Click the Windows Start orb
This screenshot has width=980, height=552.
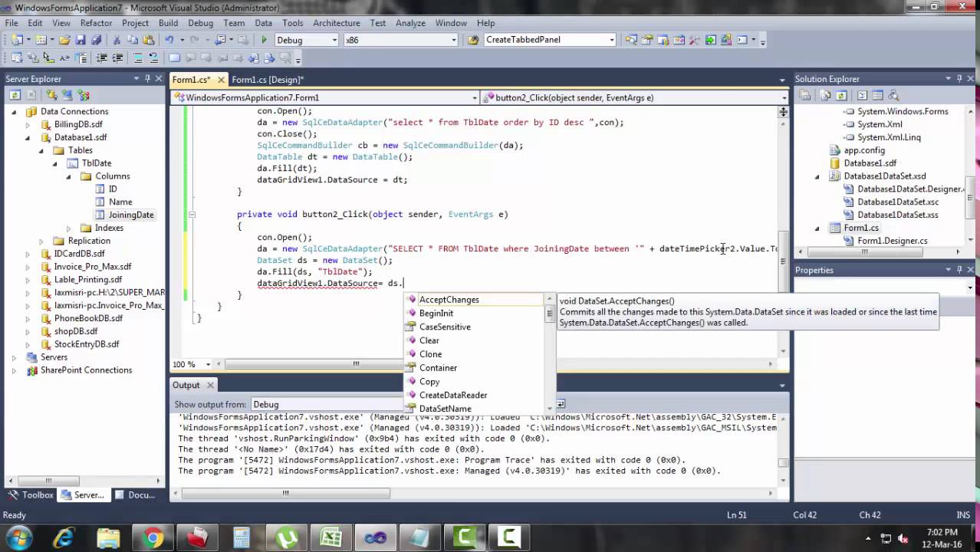pos(18,537)
